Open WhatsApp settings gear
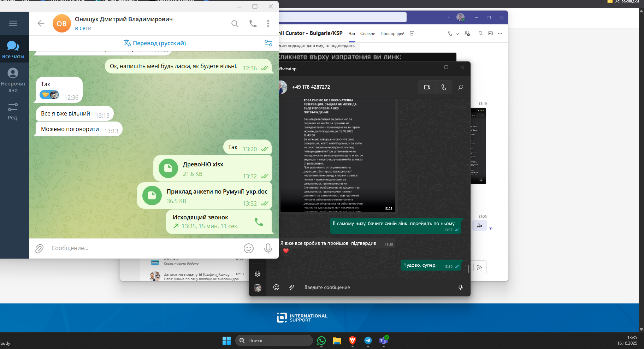 click(258, 274)
